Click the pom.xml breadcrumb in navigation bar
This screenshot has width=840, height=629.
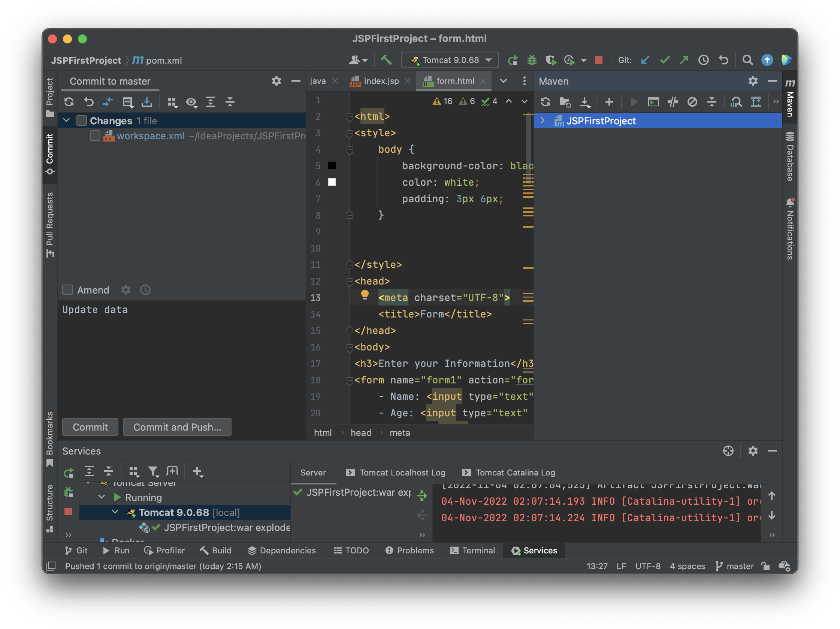point(157,60)
